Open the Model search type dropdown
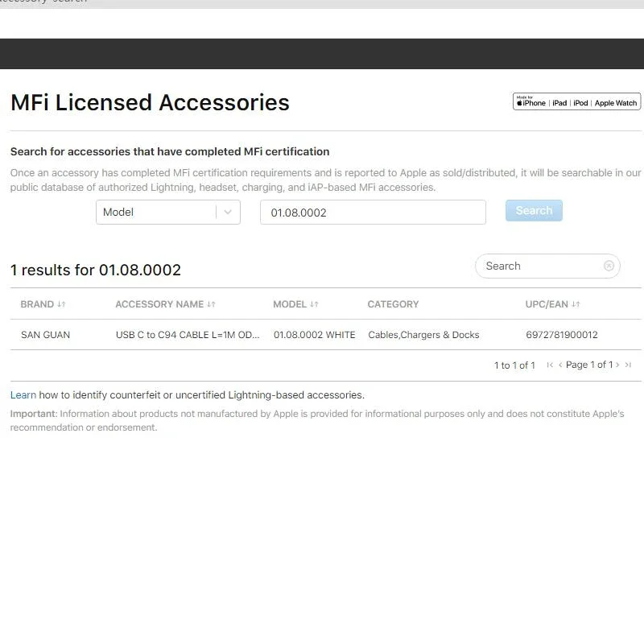 (x=168, y=212)
